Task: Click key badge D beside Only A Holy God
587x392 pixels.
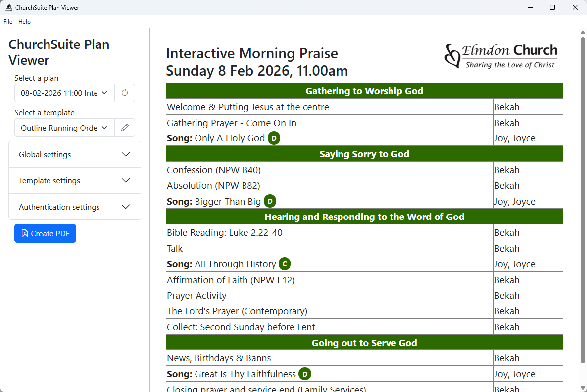Action: pyautogui.click(x=274, y=138)
